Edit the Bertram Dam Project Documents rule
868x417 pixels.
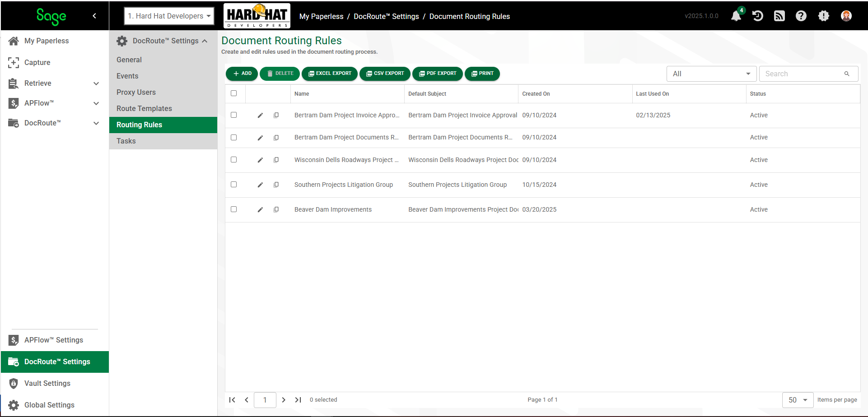click(x=260, y=138)
